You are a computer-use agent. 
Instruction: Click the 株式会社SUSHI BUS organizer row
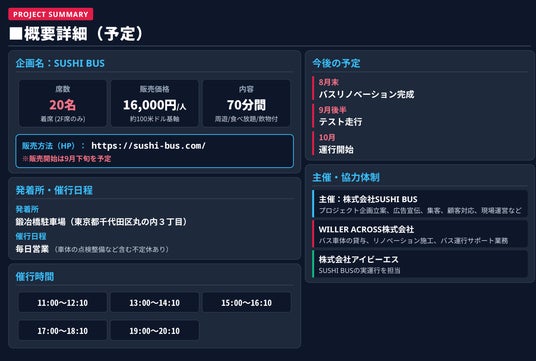[x=420, y=204]
